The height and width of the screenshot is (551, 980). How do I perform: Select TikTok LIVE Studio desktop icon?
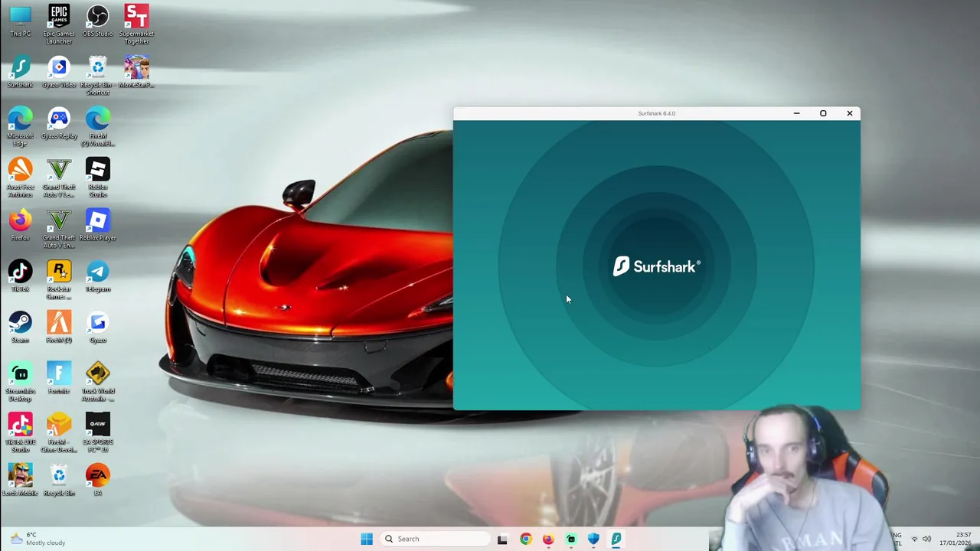pos(20,433)
